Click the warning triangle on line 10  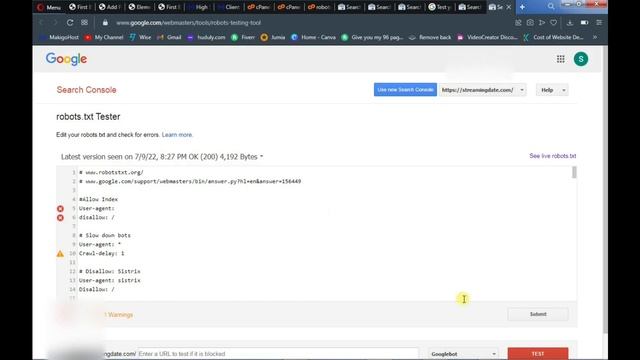(x=60, y=253)
